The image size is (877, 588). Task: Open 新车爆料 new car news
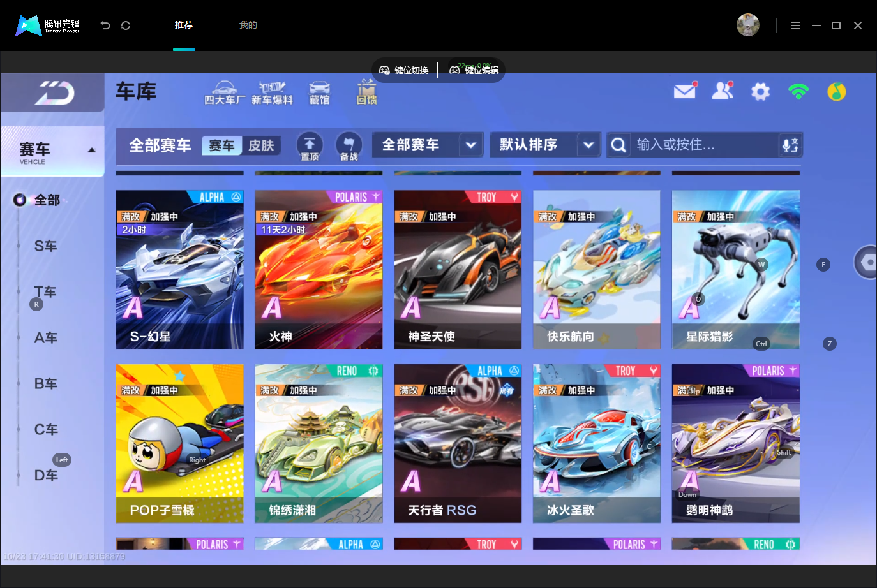[x=272, y=92]
